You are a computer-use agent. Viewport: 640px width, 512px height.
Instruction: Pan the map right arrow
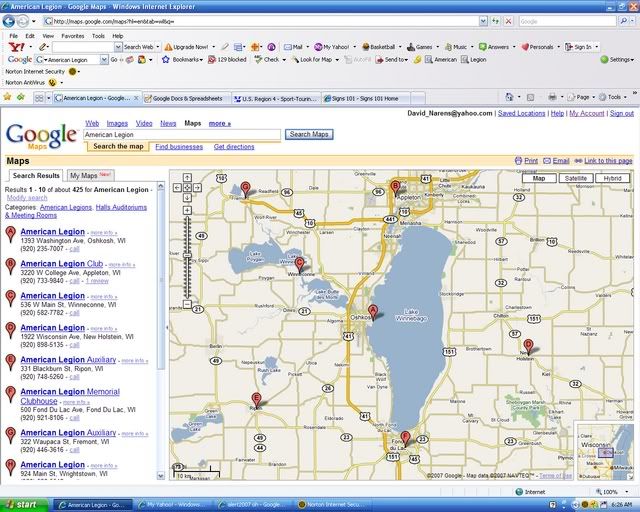[x=197, y=187]
